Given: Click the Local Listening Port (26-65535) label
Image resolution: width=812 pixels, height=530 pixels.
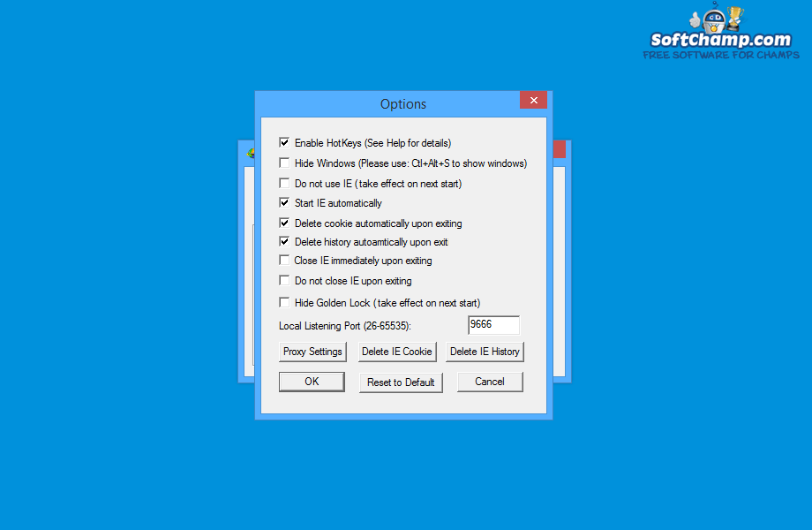Looking at the screenshot, I should [345, 326].
